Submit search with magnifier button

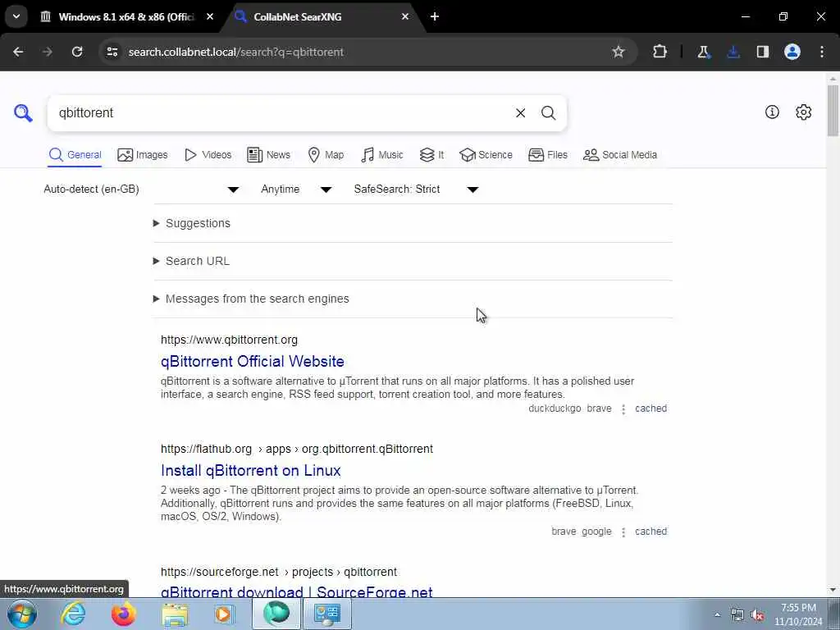point(548,113)
